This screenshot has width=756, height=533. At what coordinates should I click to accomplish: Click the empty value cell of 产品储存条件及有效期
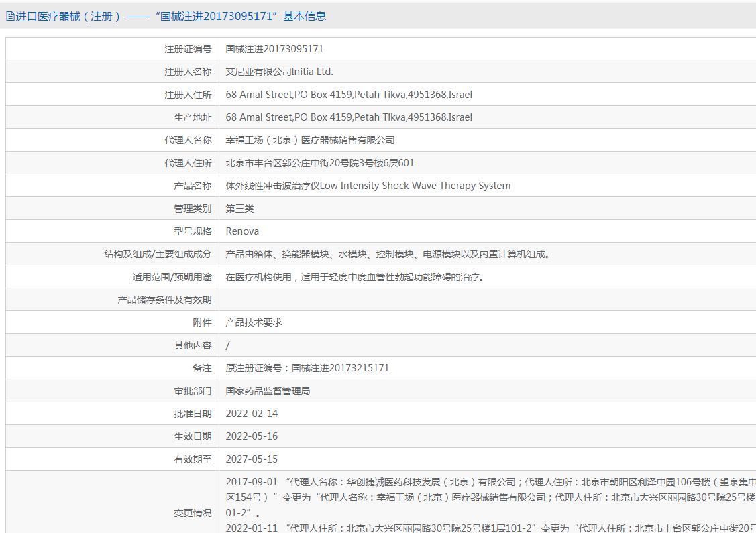pos(488,300)
